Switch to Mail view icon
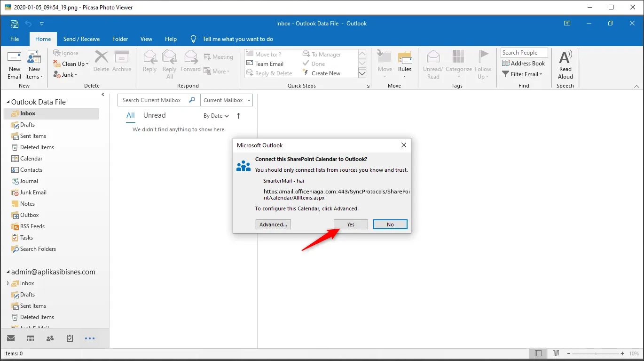644x361 pixels. click(10, 338)
